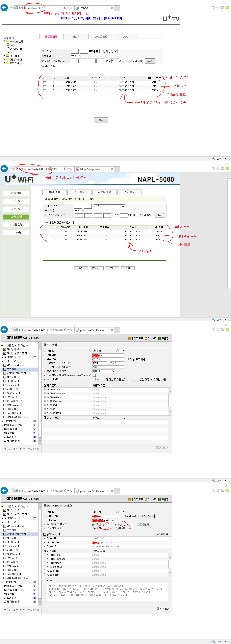Expand the 연결 정보 tree node

point(5,56)
